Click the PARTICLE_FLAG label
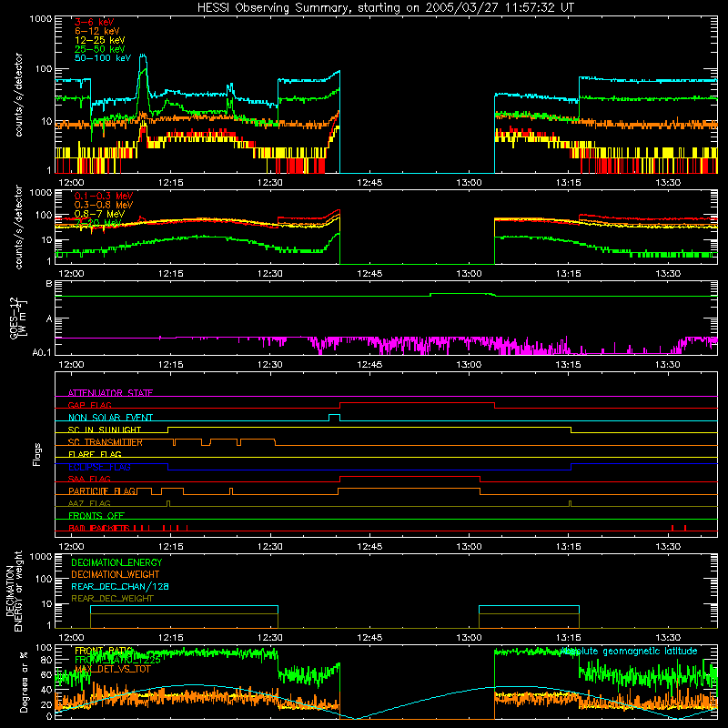 [102, 490]
